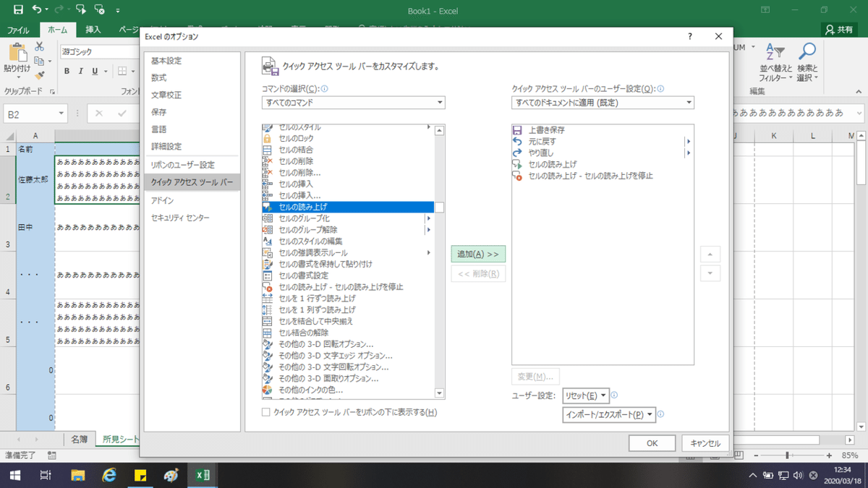The height and width of the screenshot is (488, 868).
Task: Open Sort and Filter icon in ribbon
Action: click(775, 52)
